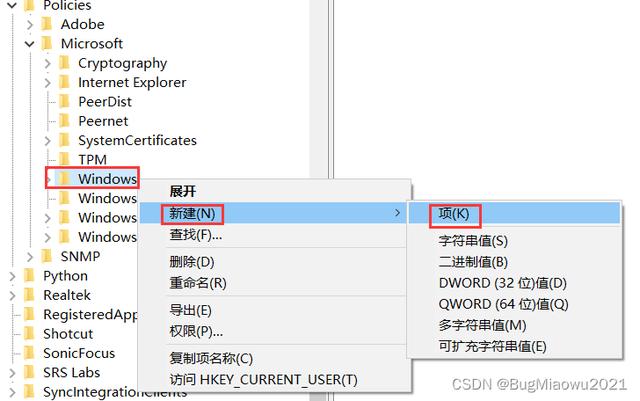Click the Internet Explorer folder icon
The width and height of the screenshot is (640, 401).
(64, 82)
